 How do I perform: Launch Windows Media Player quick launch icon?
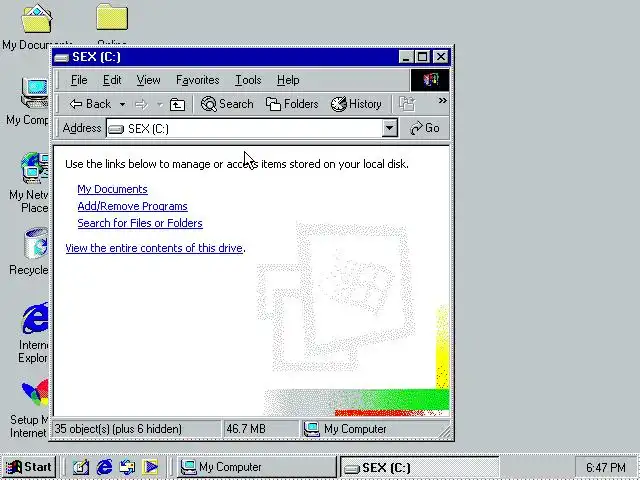(x=150, y=467)
